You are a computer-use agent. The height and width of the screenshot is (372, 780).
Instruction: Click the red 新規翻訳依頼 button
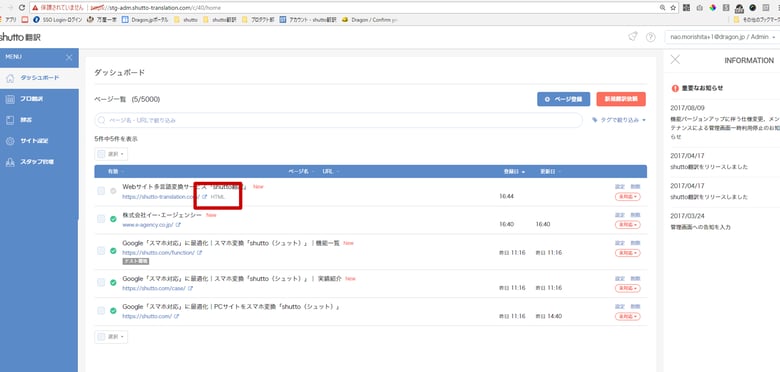coord(621,99)
